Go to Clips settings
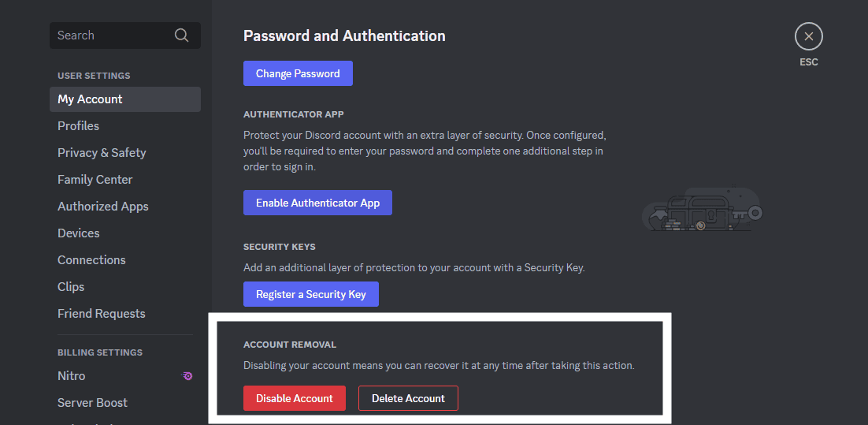868x425 pixels. [x=71, y=287]
